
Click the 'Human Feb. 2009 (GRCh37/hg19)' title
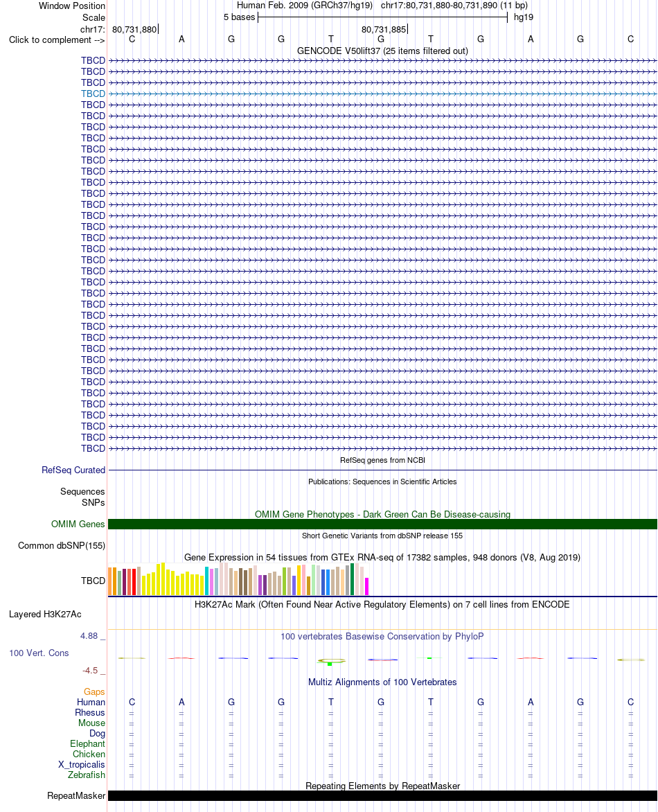[304, 5]
